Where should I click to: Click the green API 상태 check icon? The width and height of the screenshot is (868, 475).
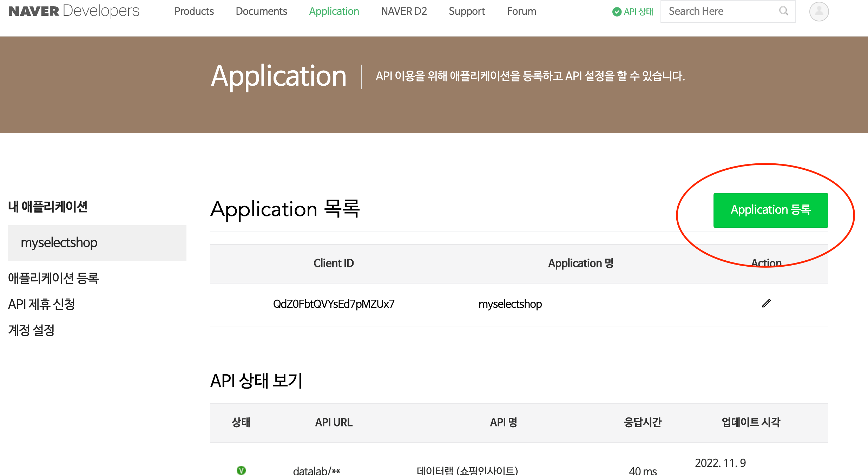[617, 12]
